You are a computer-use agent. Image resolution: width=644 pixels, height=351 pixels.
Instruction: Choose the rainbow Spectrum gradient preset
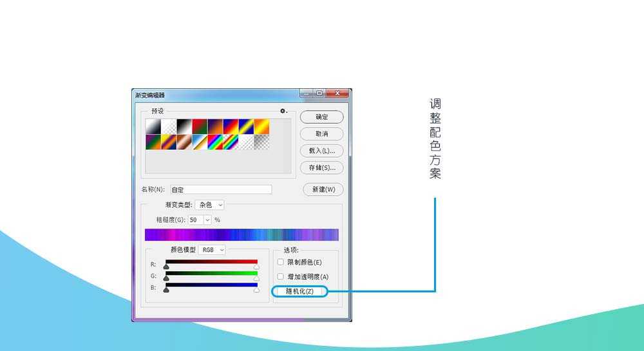[214, 142]
